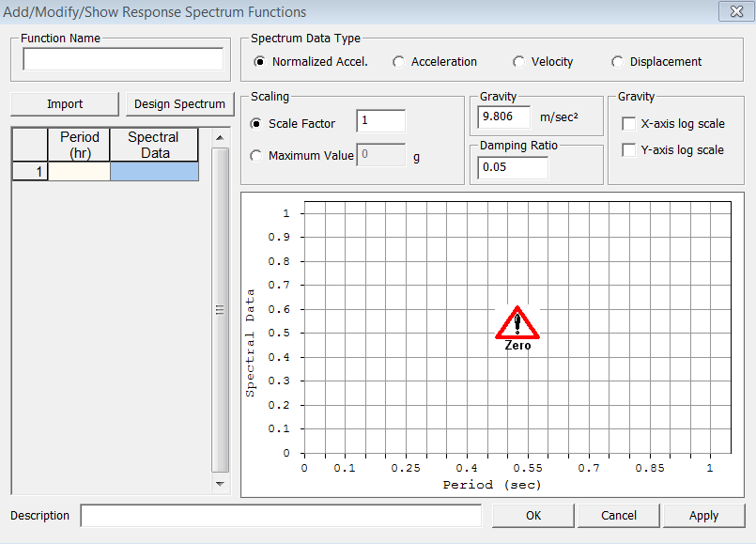Click the Import button
Viewport: 756px width, 544px height.
(63, 104)
